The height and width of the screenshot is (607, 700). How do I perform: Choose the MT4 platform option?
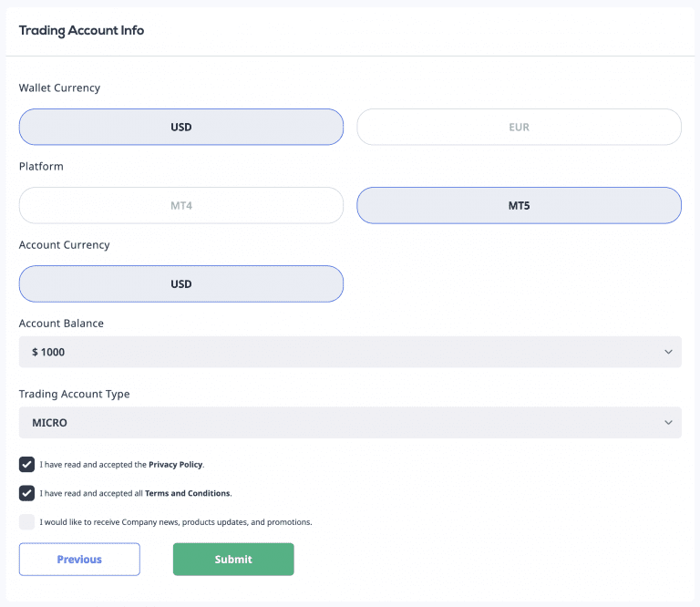pos(181,205)
